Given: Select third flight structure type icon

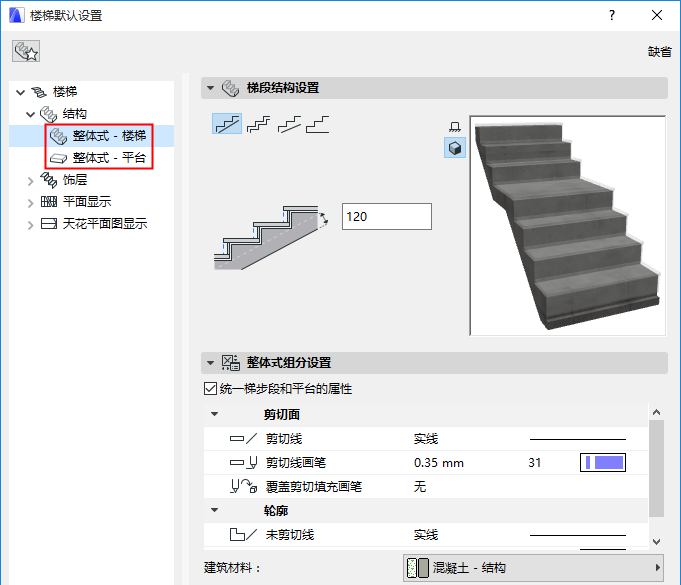Looking at the screenshot, I should coord(289,124).
